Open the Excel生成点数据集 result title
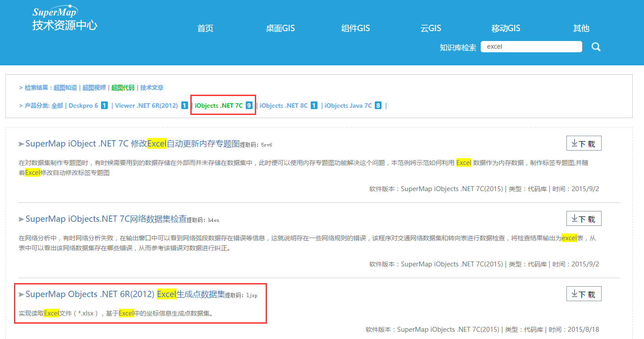The image size is (644, 339). tap(125, 294)
